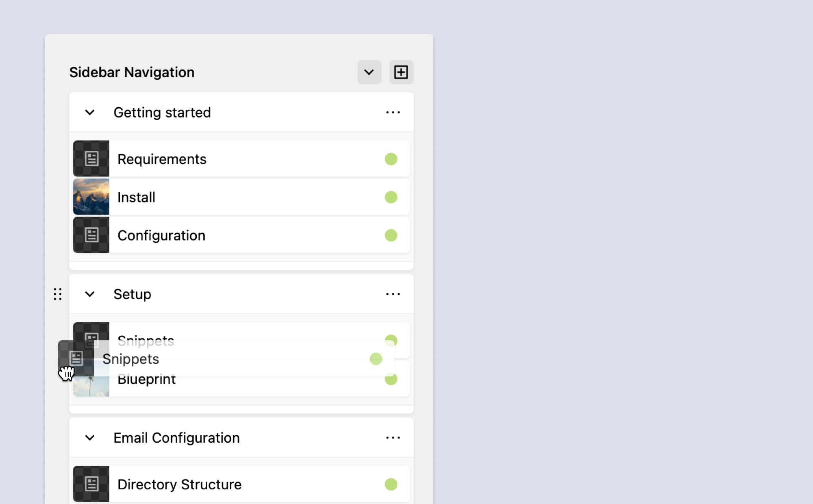813x504 pixels.
Task: Grab the Setup section drag handle
Action: [x=58, y=294]
